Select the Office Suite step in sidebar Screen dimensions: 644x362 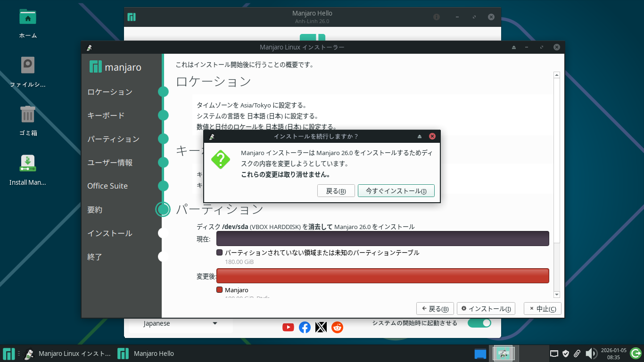pos(107,186)
